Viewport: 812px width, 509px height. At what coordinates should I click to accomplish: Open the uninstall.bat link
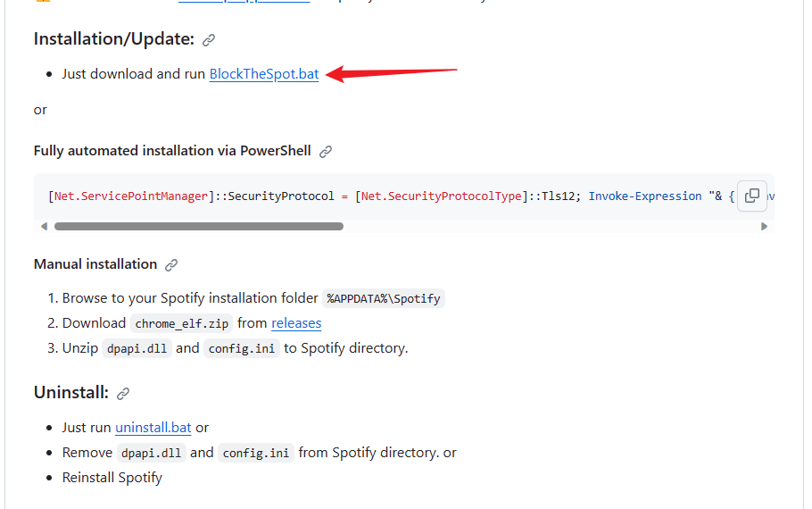153,428
